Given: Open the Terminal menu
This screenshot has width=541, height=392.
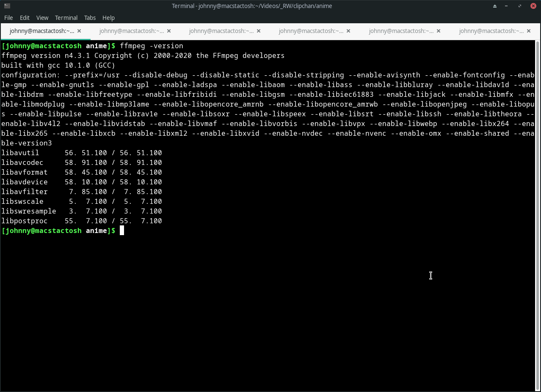Looking at the screenshot, I should coord(66,18).
